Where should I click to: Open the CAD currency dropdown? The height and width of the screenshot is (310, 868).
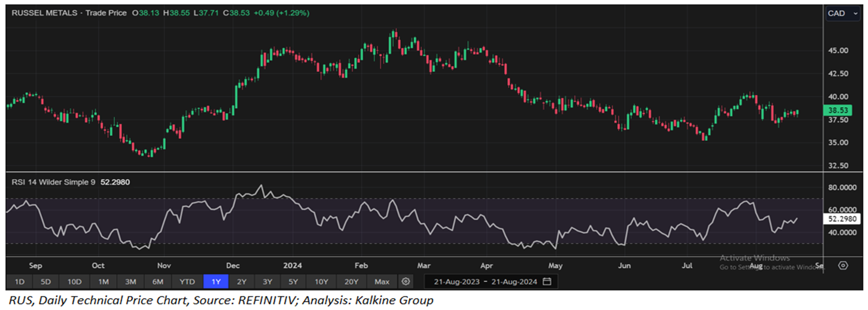pyautogui.click(x=844, y=13)
